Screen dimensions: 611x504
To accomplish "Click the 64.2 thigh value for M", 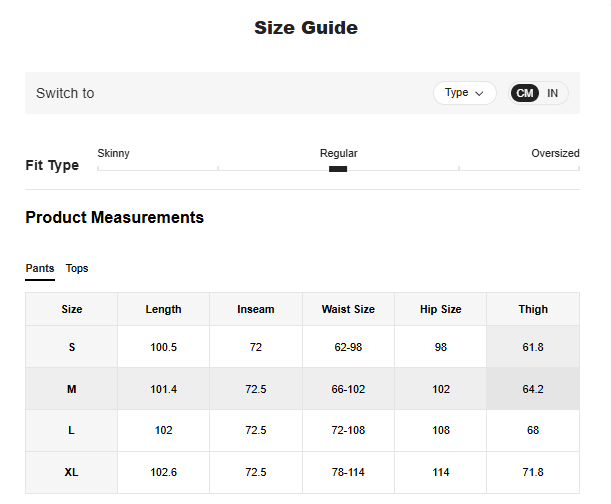I will click(x=533, y=389).
